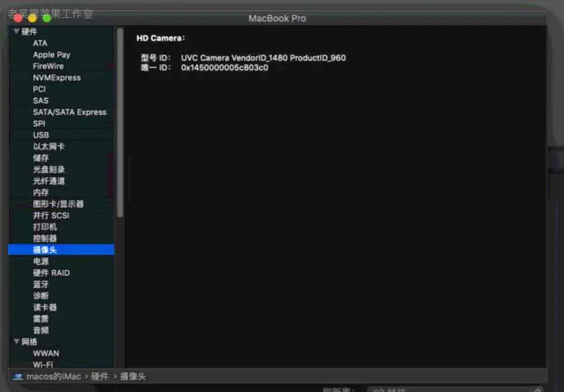Select 并行 SCSI entry
The image size is (564, 392).
pyautogui.click(x=51, y=215)
